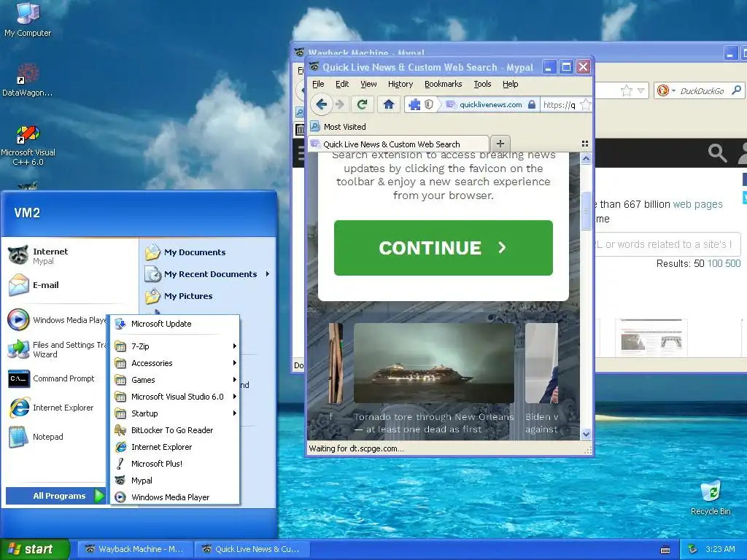This screenshot has height=560, width=747.
Task: Expand My Recent Documents submenu
Action: pyautogui.click(x=208, y=274)
